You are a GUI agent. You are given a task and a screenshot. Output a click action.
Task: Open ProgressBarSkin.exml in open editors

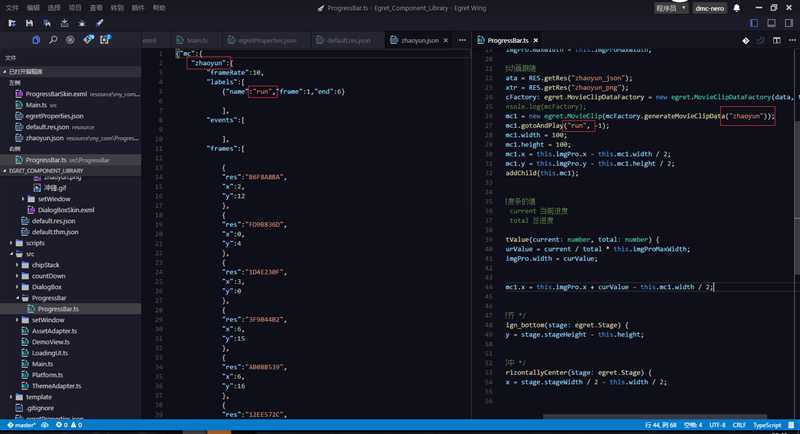click(x=71, y=94)
